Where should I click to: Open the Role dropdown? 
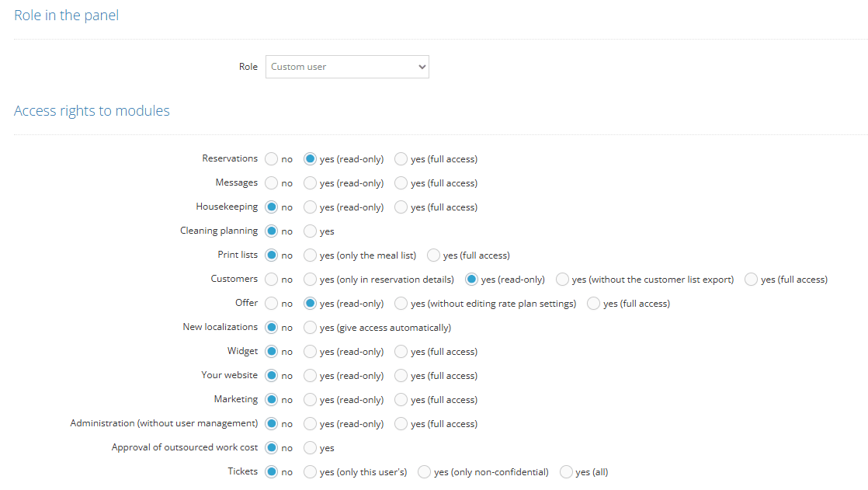(347, 67)
